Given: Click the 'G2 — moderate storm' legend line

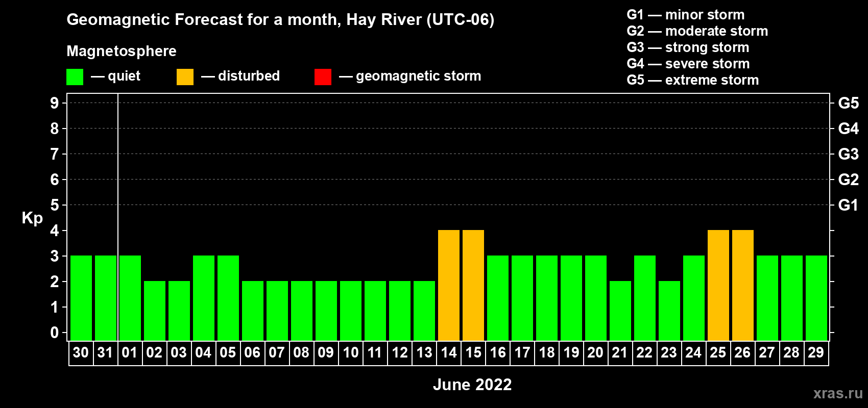Looking at the screenshot, I should (697, 31).
